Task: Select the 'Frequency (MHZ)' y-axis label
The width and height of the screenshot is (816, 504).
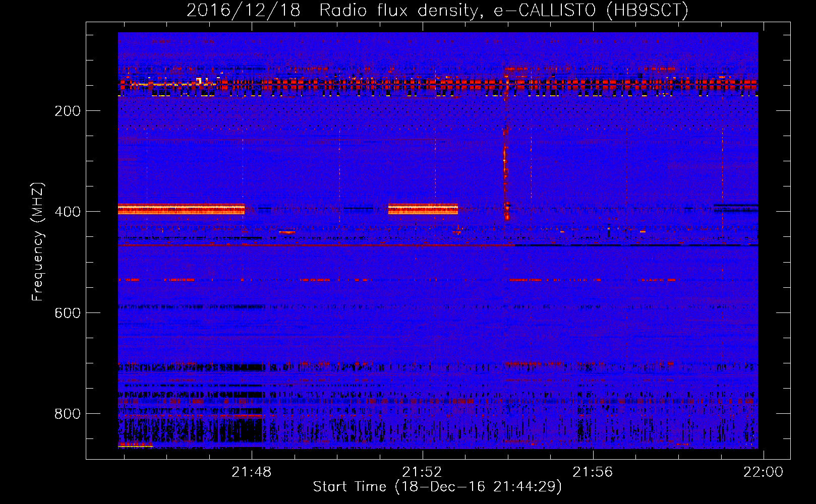Action: (38, 242)
